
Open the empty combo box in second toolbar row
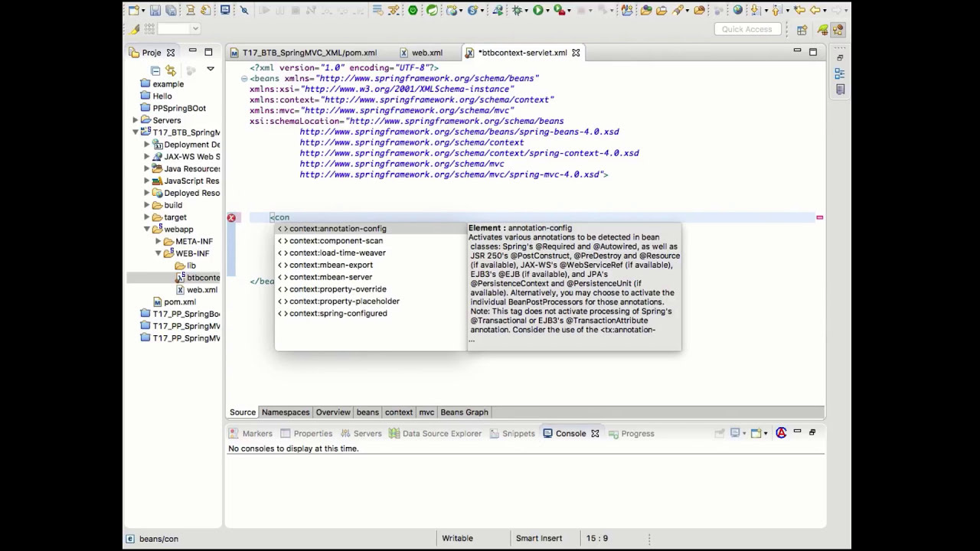(x=179, y=28)
